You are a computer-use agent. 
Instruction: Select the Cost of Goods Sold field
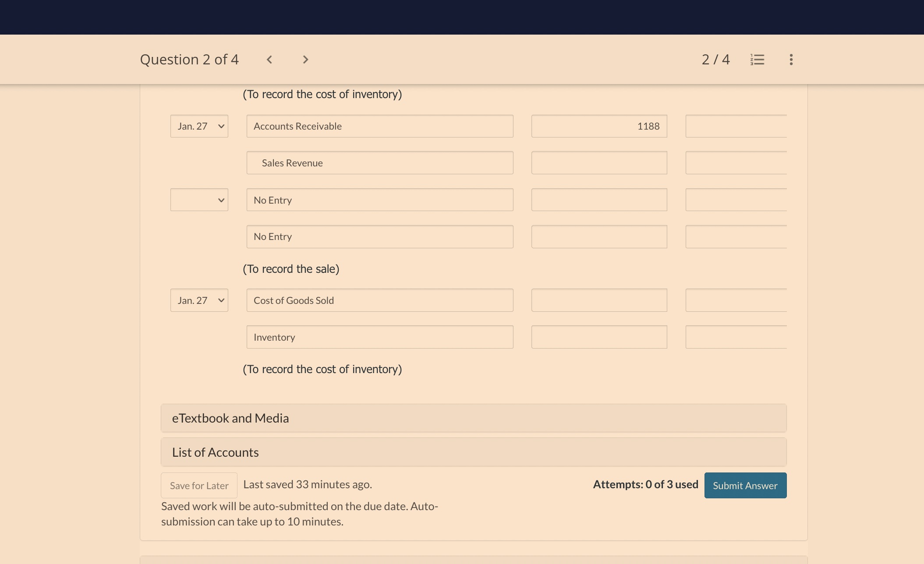[379, 300]
